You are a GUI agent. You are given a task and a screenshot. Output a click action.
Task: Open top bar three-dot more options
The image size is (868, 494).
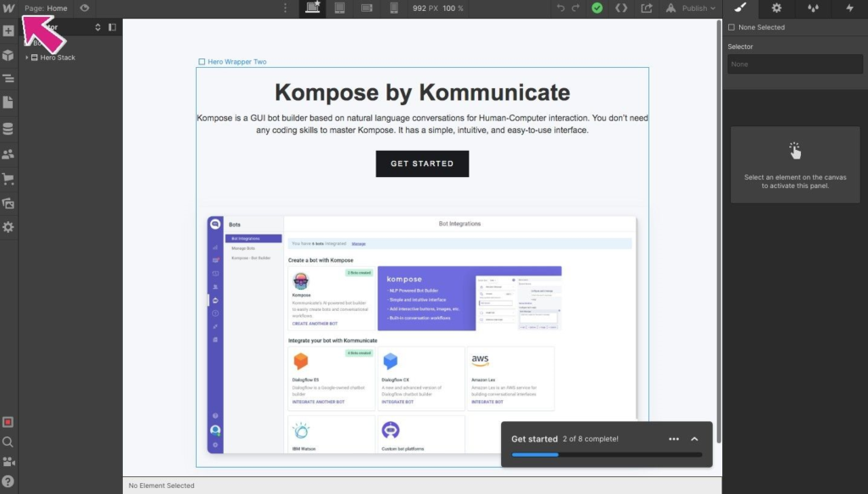(285, 8)
